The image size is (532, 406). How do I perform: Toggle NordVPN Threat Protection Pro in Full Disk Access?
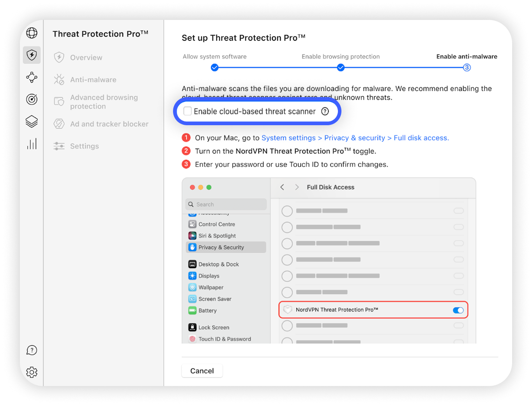[458, 310]
